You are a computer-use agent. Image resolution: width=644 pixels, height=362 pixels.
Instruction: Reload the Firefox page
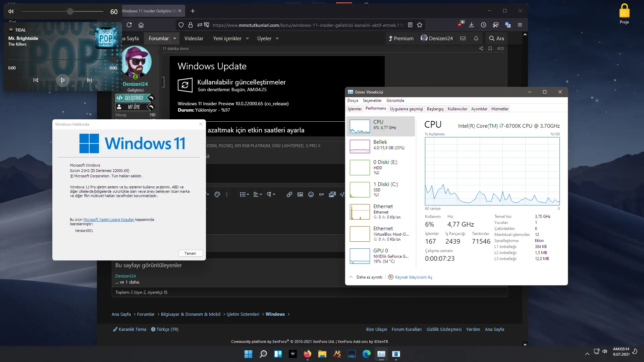[129, 25]
